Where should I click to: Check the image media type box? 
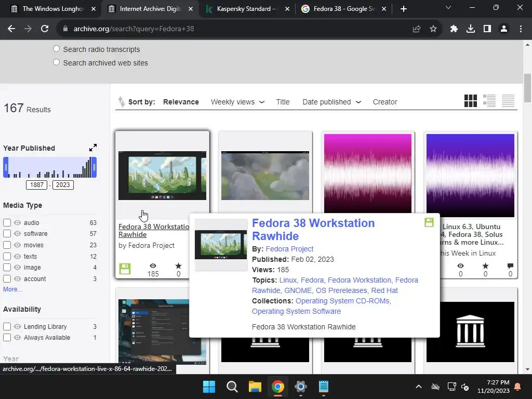[x=7, y=268]
